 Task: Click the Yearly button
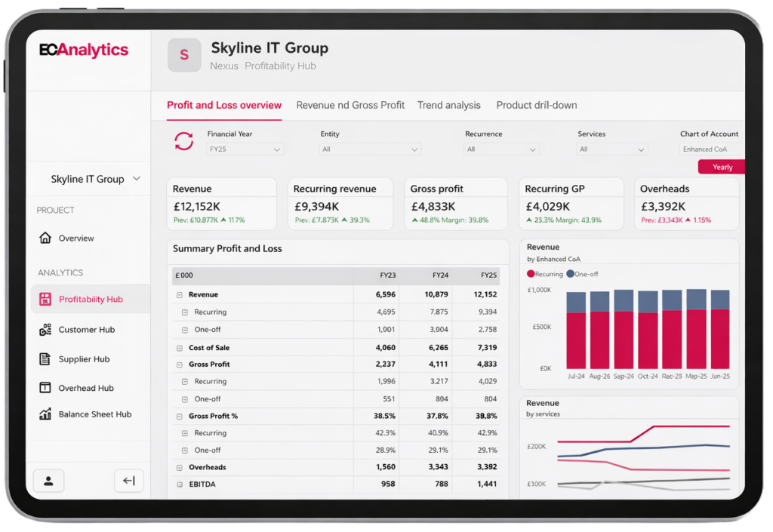pyautogui.click(x=722, y=168)
